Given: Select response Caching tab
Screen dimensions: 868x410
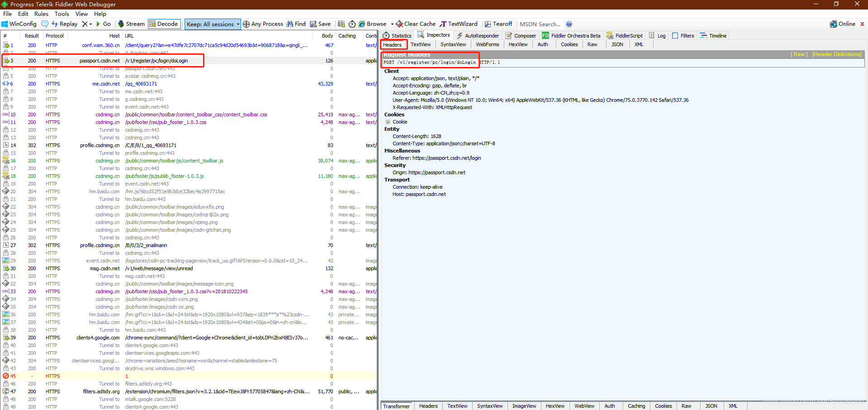Looking at the screenshot, I should tap(636, 406).
